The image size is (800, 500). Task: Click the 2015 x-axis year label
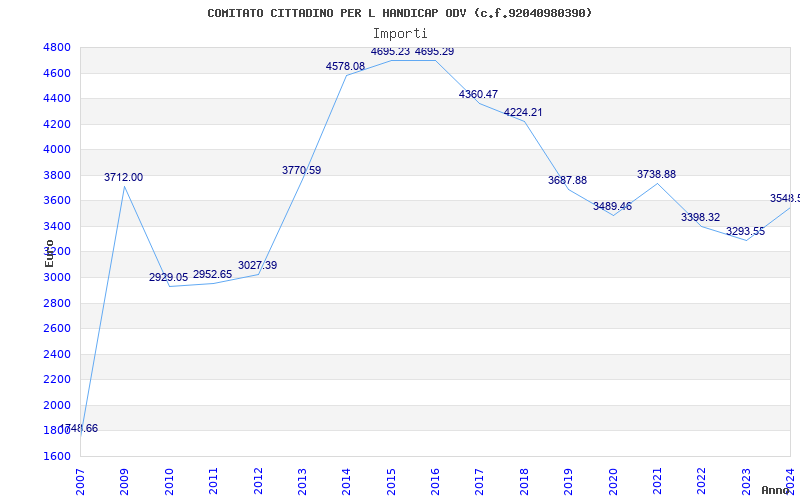point(391,482)
